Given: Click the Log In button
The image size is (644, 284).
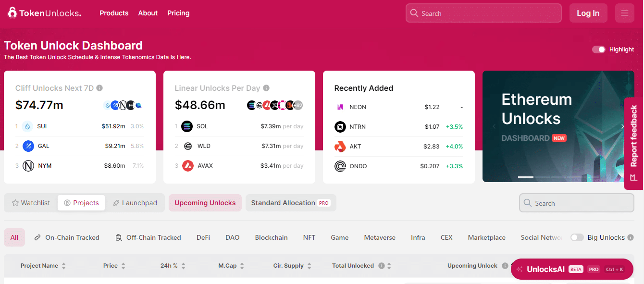Looking at the screenshot, I should click(x=588, y=13).
